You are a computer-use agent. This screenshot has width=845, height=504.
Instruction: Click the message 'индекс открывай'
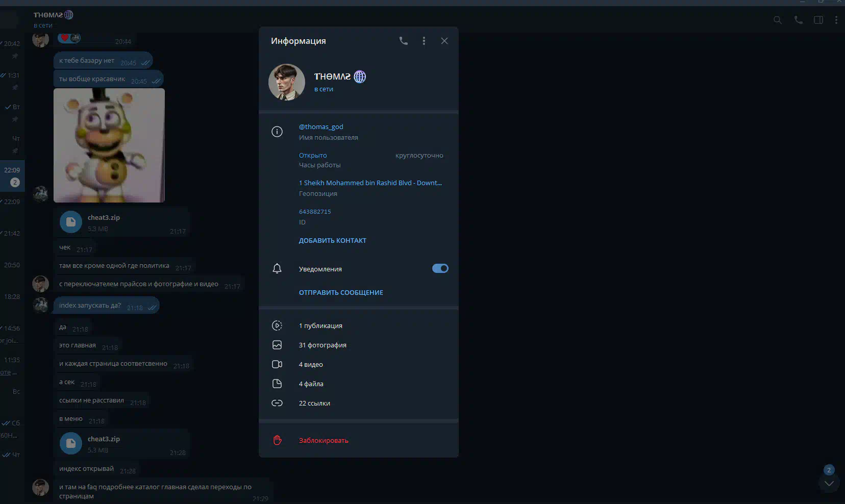tap(96, 469)
